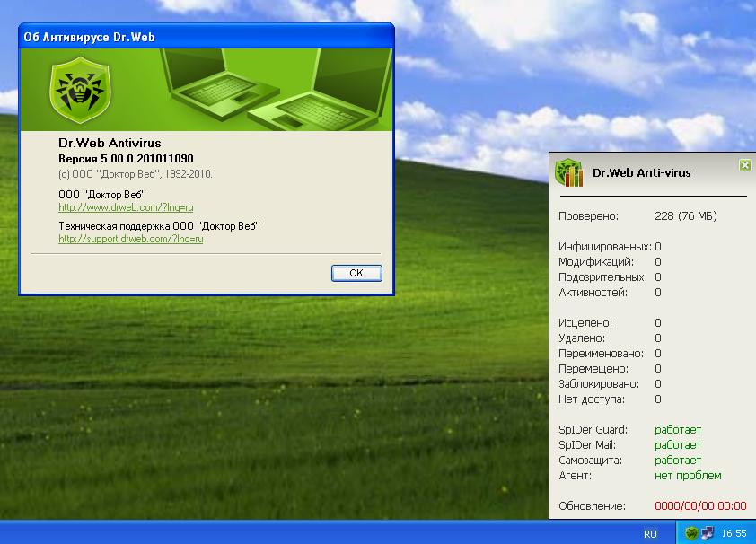Open the www.drweb.com link
756x544 pixels.
pos(126,207)
